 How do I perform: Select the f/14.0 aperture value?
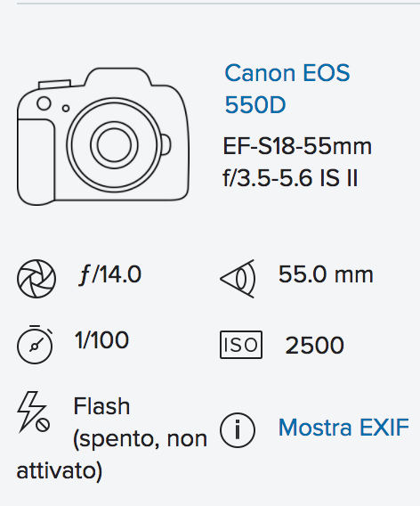pos(110,275)
